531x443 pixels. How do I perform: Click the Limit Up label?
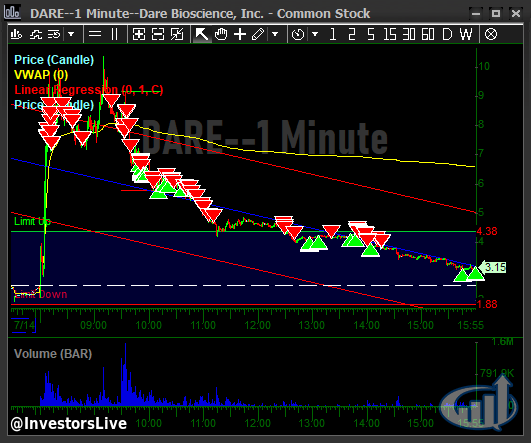point(32,222)
